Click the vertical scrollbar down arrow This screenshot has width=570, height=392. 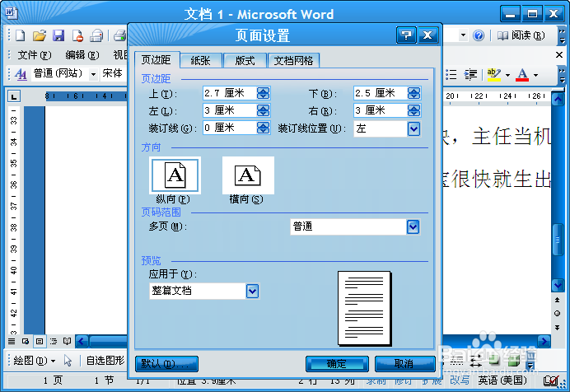558,285
